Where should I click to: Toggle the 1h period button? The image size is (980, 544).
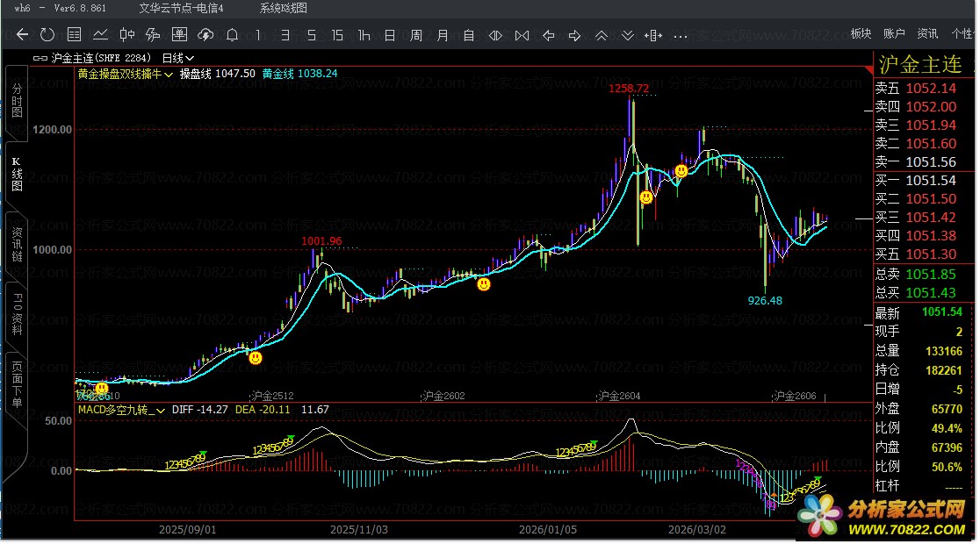[x=364, y=35]
